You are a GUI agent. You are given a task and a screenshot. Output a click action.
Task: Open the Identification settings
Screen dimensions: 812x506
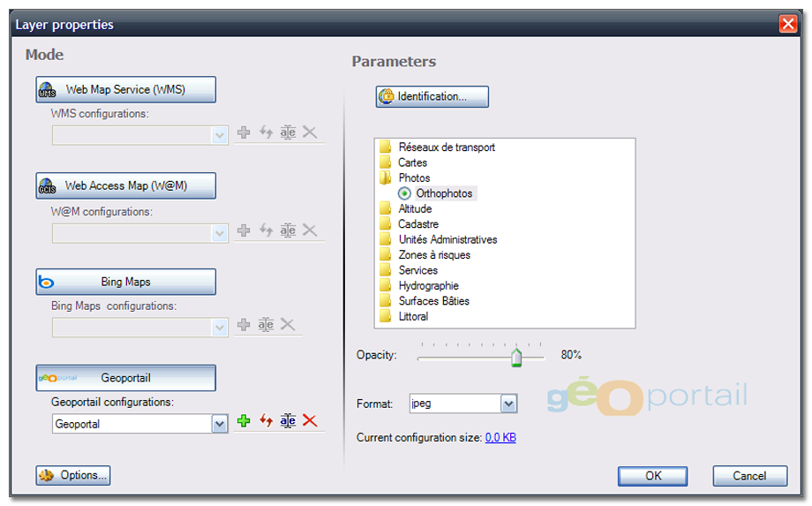tap(432, 96)
